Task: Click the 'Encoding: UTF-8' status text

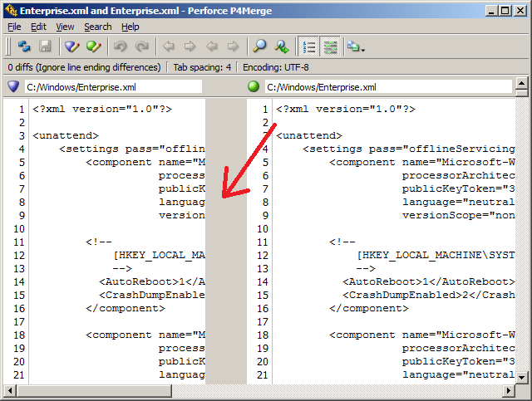Action: pyautogui.click(x=275, y=67)
